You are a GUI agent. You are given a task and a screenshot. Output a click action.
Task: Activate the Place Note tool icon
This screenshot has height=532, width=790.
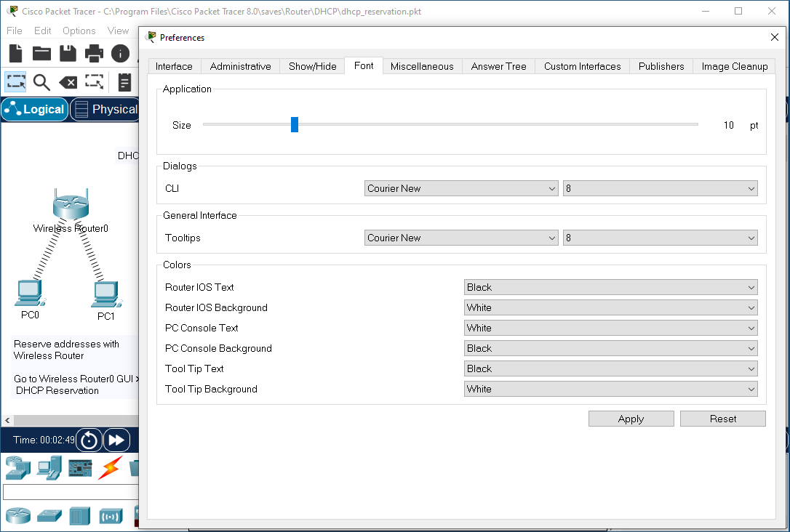[x=124, y=82]
